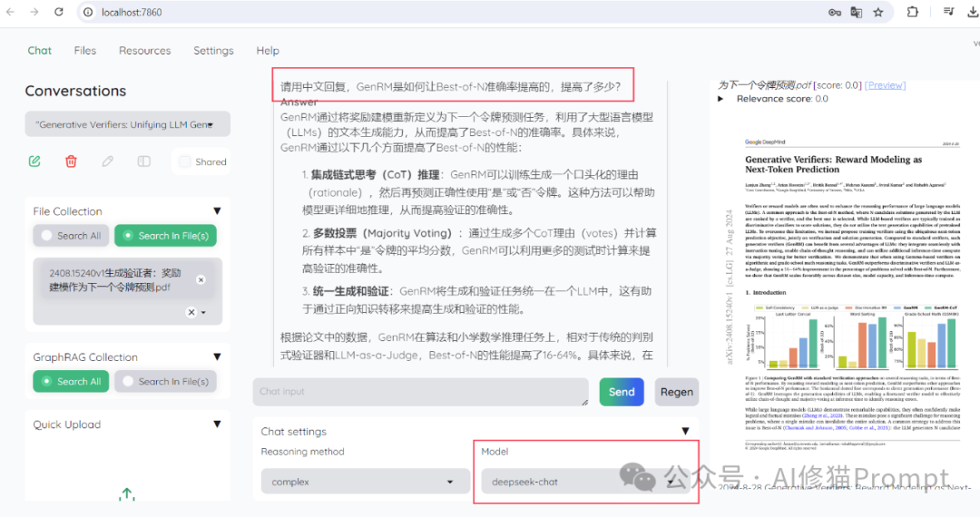The width and height of the screenshot is (980, 517).
Task: Select File Collection Search All option
Action: (71, 236)
